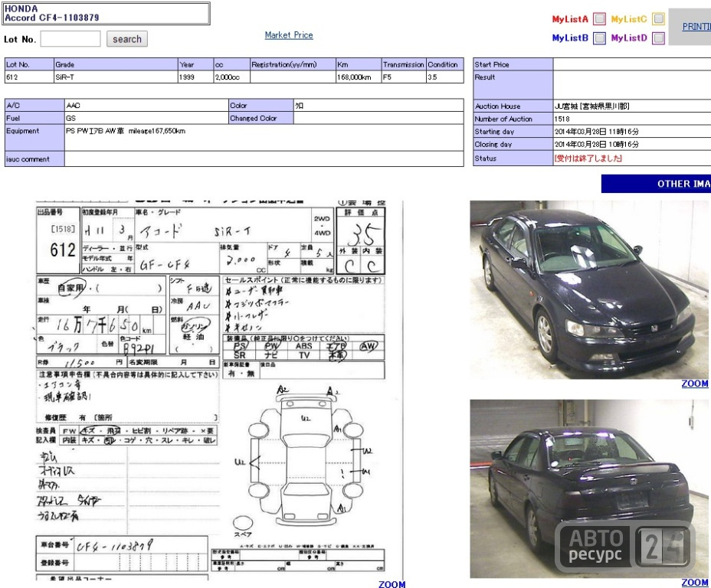
Task: Open the rear view Accord photo
Action: 589,488
